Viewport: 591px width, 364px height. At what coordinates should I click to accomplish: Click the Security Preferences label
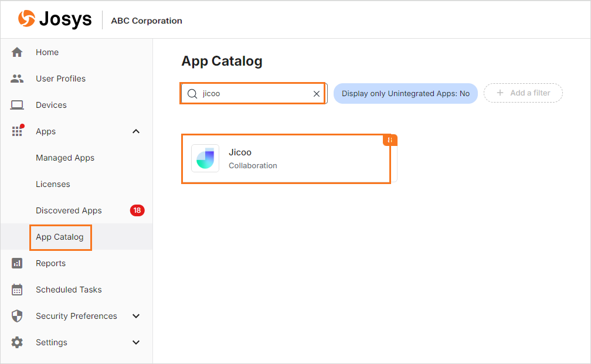coord(76,316)
